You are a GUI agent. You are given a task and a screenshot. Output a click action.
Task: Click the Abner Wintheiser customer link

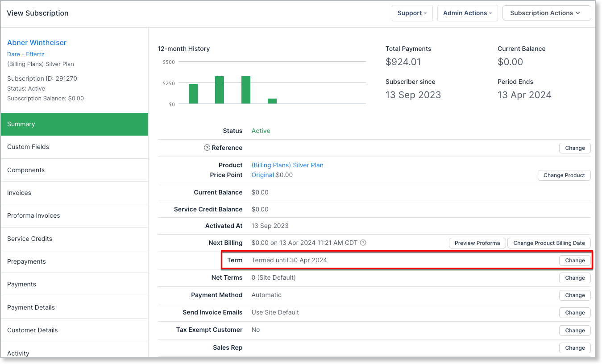(37, 42)
